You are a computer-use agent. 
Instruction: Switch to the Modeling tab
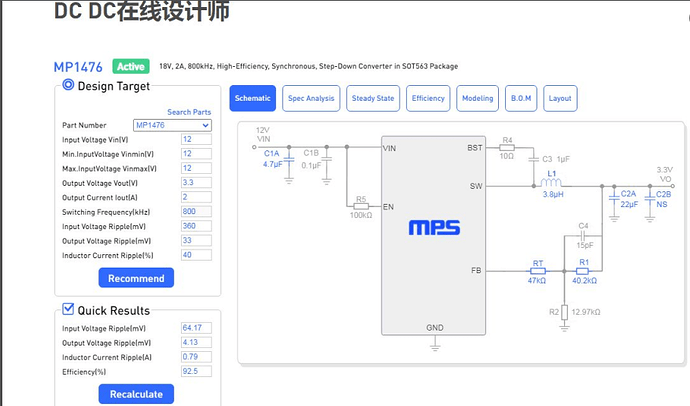(x=477, y=98)
